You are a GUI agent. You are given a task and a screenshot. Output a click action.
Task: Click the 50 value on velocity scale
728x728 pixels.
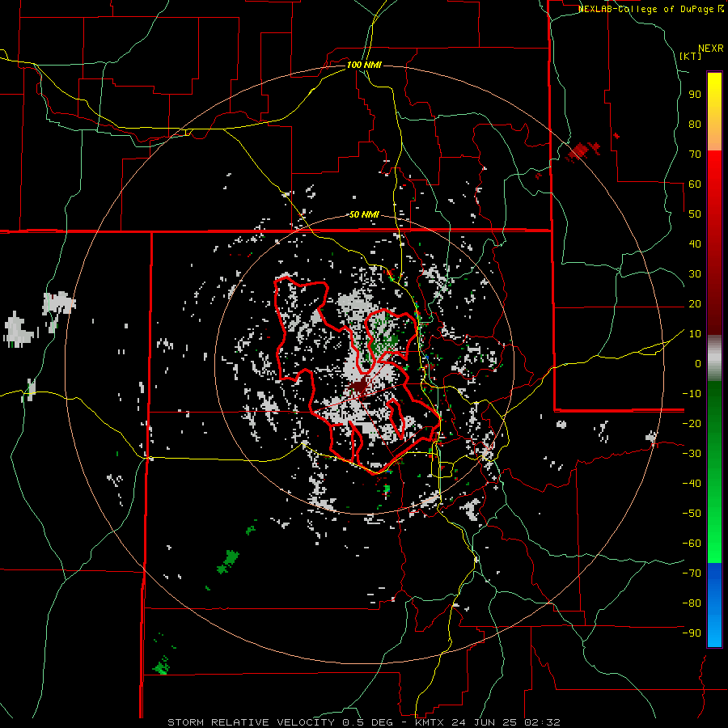[695, 214]
